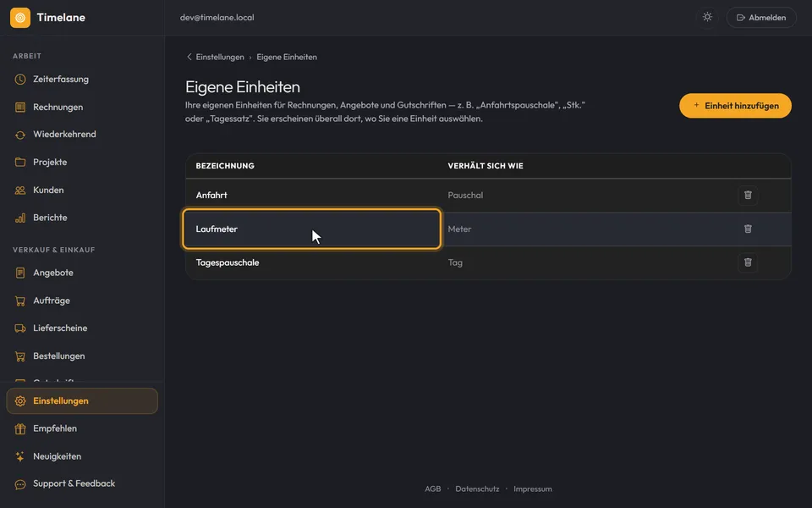The height and width of the screenshot is (508, 812).
Task: Click the Abmelden logout button
Action: click(x=761, y=18)
